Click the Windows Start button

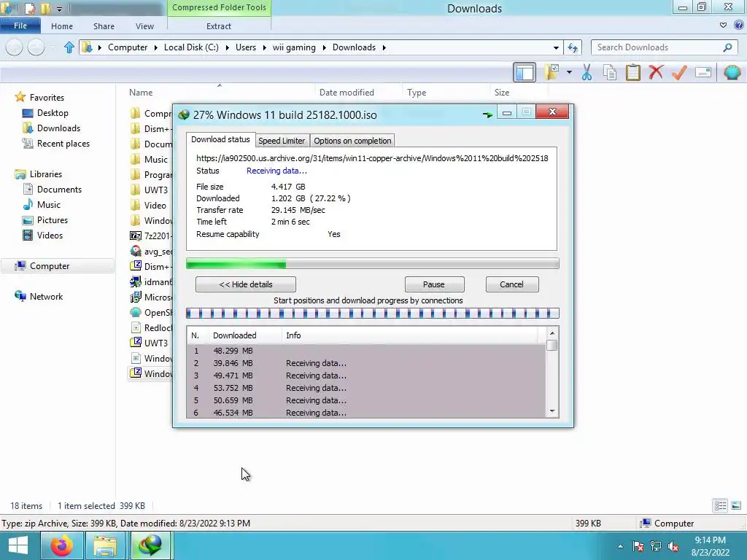tap(18, 545)
